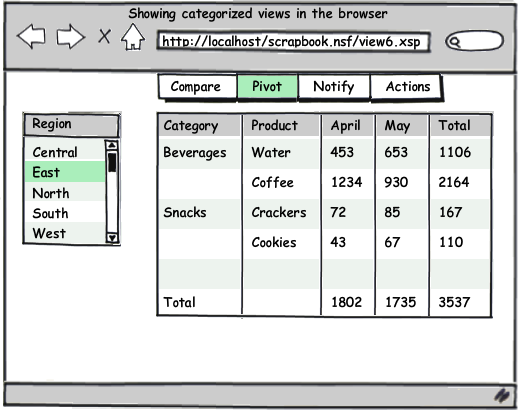Image resolution: width=518 pixels, height=410 pixels.
Task: Click the Product column header
Action: (x=281, y=125)
